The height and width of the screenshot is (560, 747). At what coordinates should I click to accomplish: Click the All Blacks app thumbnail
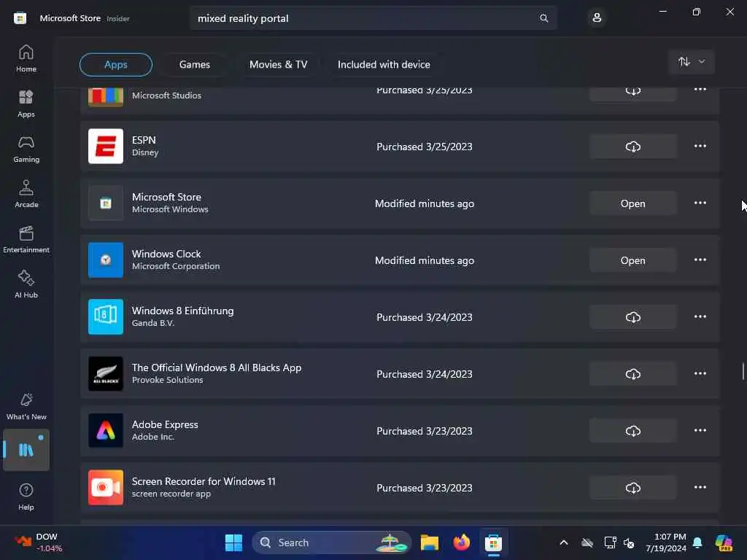[x=106, y=374]
